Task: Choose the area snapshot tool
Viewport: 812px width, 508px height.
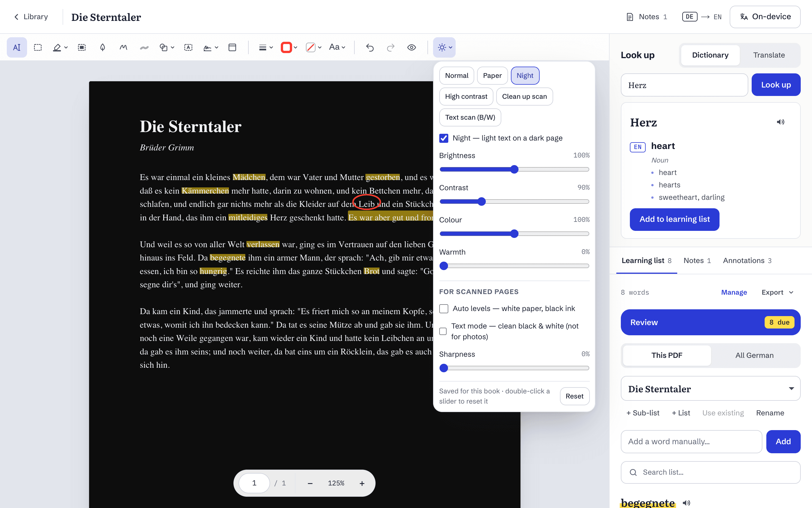Action: point(81,47)
